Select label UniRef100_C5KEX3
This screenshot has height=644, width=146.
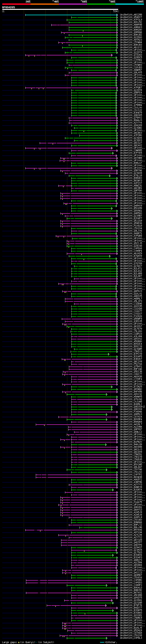pos(131,352)
